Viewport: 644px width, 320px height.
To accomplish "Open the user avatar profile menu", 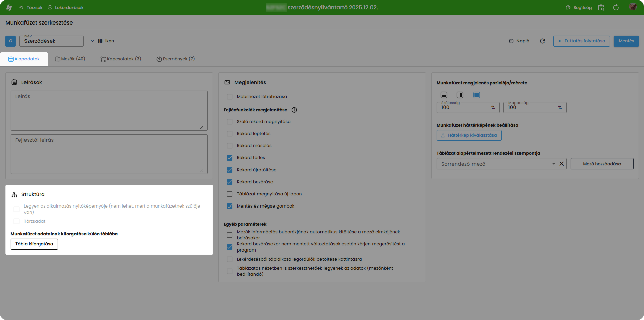I will tap(633, 7).
